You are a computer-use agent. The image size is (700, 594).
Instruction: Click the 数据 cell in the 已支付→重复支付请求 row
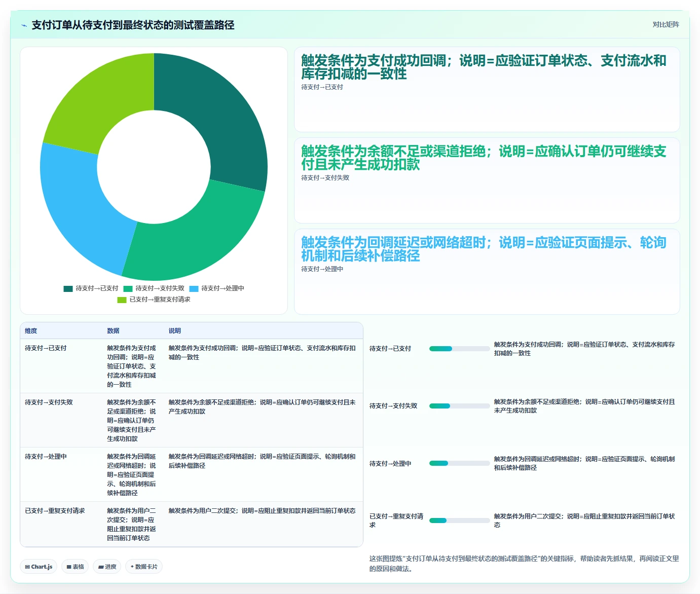pyautogui.click(x=132, y=525)
